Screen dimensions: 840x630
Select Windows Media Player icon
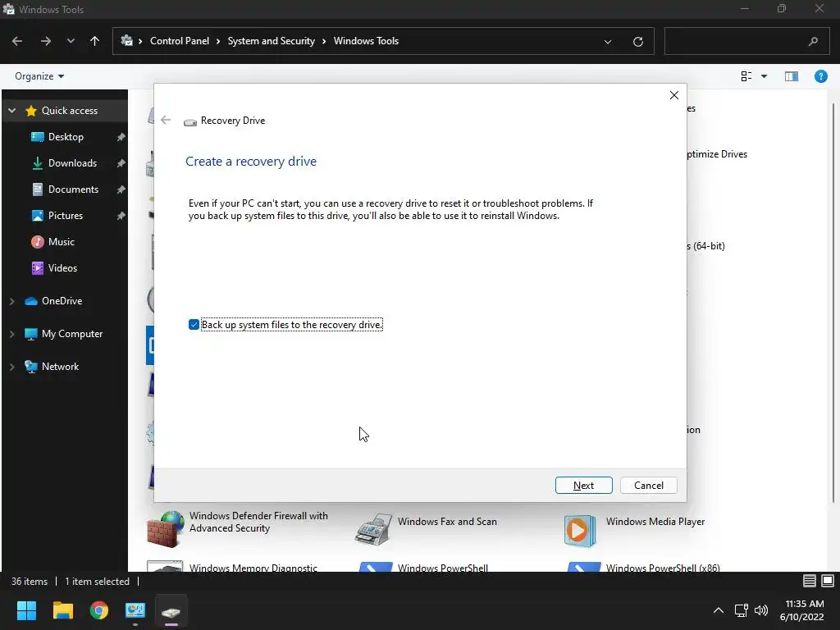[580, 531]
